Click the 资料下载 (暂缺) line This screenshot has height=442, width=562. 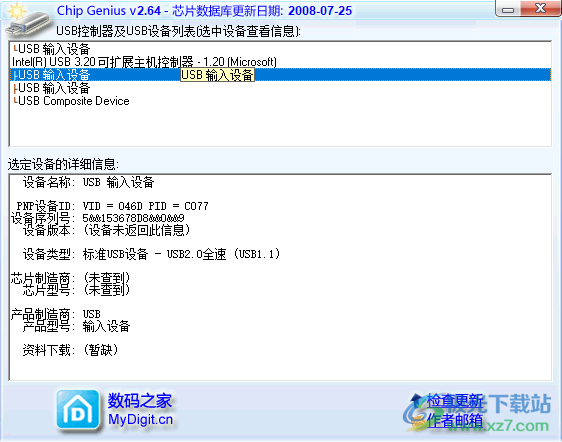click(x=70, y=350)
